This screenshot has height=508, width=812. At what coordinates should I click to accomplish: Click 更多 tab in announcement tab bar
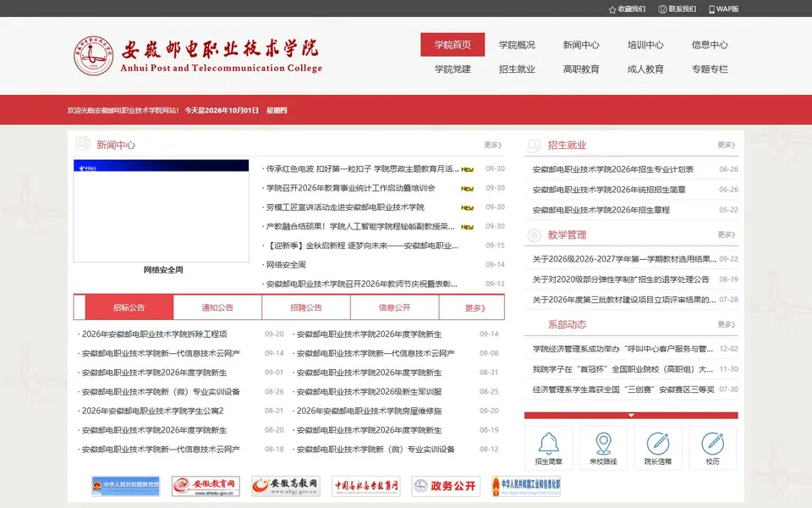(x=475, y=308)
